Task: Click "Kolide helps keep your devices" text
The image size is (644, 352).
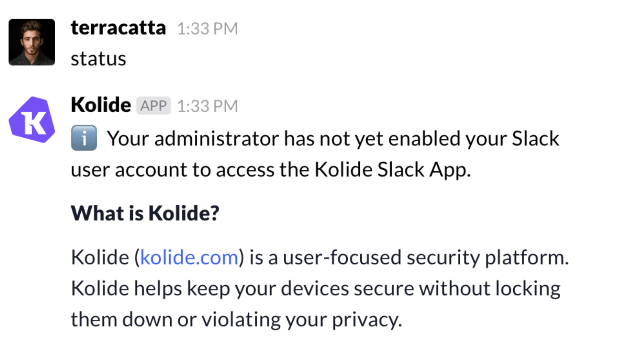Action: click(x=210, y=289)
